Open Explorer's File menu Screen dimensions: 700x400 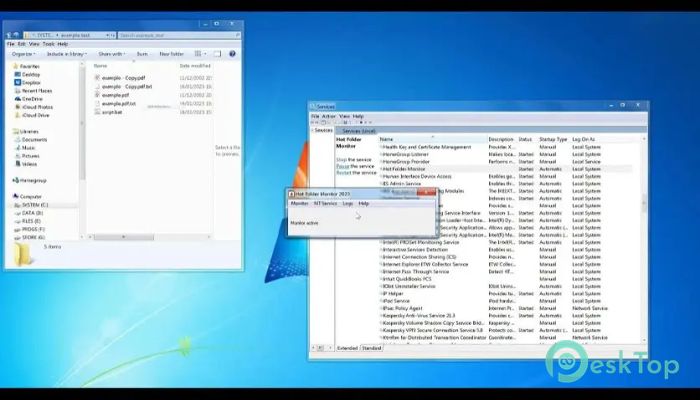(x=11, y=44)
